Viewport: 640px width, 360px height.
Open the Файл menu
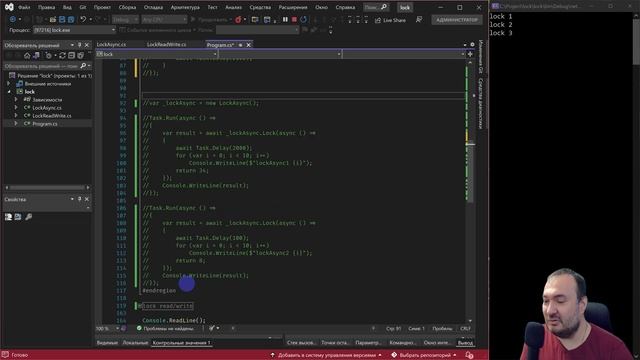click(x=24, y=7)
